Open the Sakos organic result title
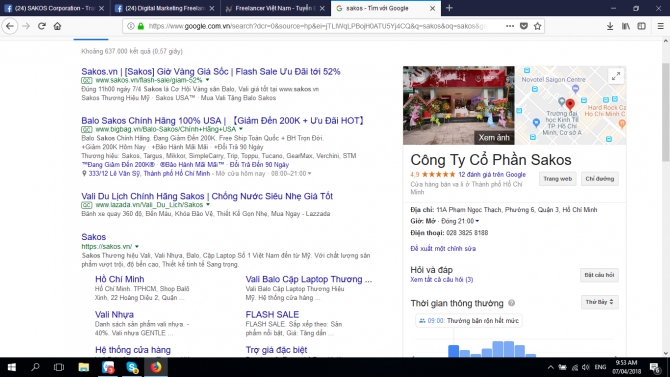 94,237
